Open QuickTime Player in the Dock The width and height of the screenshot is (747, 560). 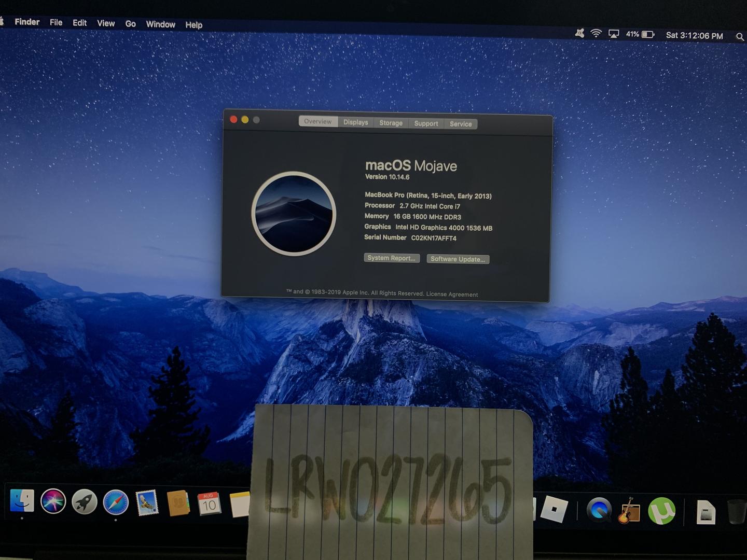tap(599, 510)
